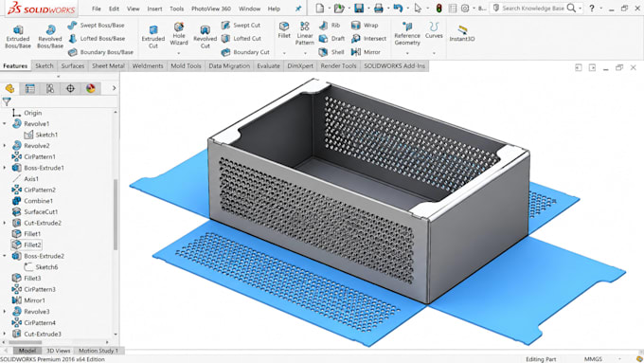Select the Linear Pattern tool

[305, 33]
